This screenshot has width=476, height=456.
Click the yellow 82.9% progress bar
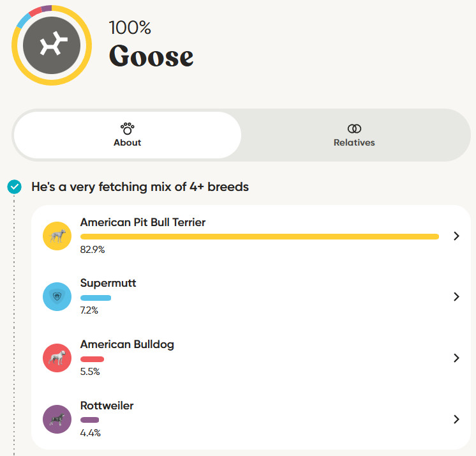pyautogui.click(x=259, y=236)
